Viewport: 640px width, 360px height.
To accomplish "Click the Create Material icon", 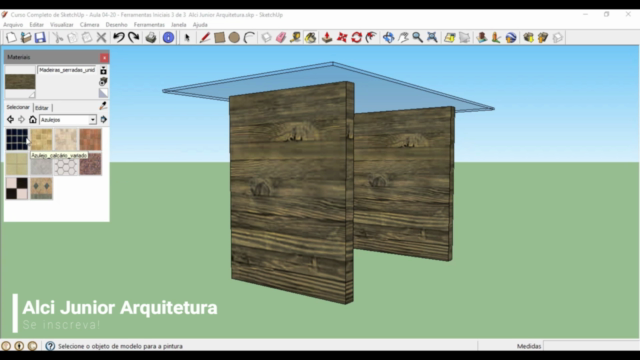I will tap(103, 82).
